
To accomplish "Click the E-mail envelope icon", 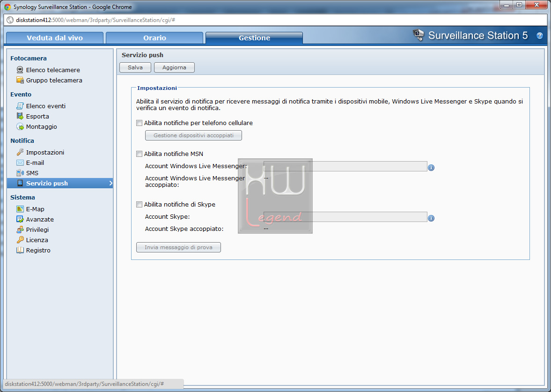I will coord(20,163).
